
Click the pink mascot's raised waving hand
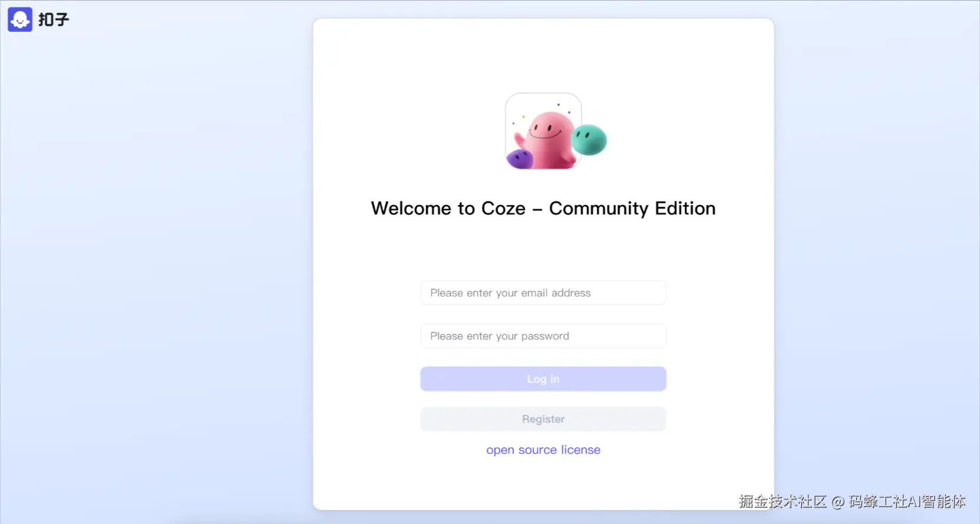tap(520, 140)
